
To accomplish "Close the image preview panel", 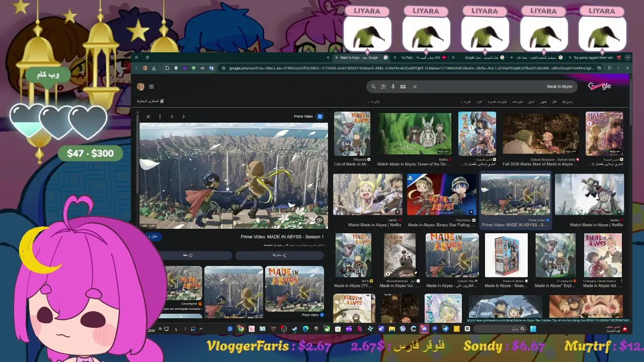I will (148, 117).
